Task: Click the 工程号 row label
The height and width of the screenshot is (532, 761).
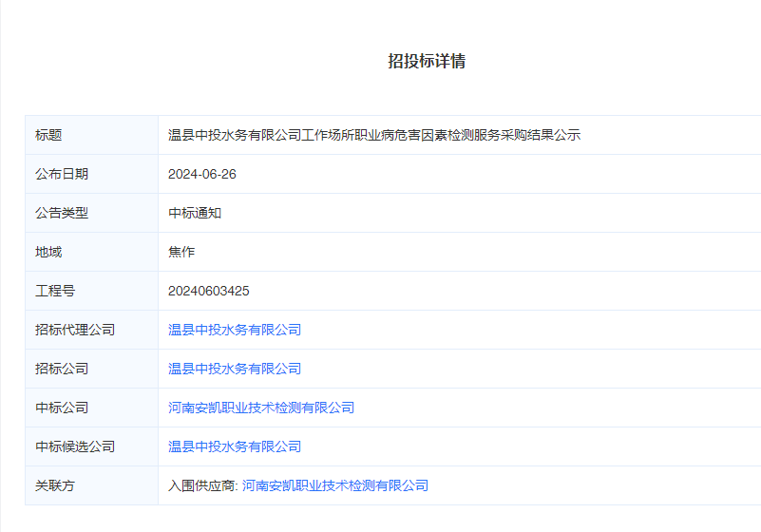Action: pos(55,291)
